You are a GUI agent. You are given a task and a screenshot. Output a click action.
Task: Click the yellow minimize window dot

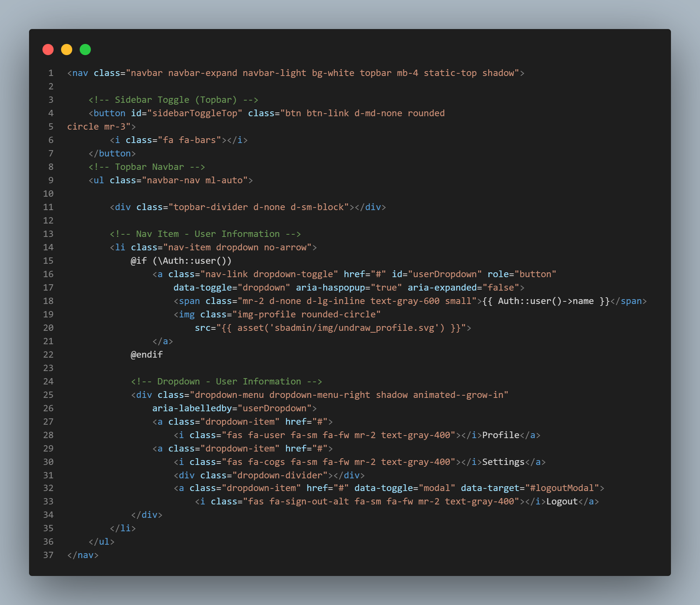click(66, 49)
